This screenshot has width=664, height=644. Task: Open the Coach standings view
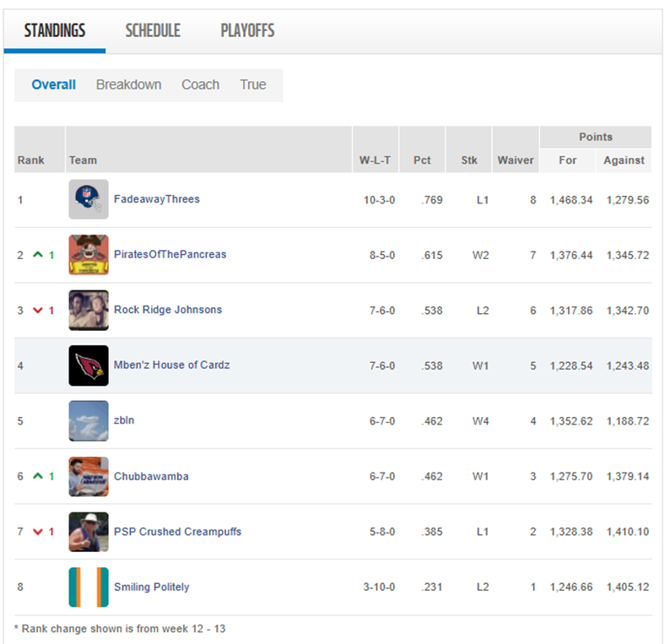[200, 84]
